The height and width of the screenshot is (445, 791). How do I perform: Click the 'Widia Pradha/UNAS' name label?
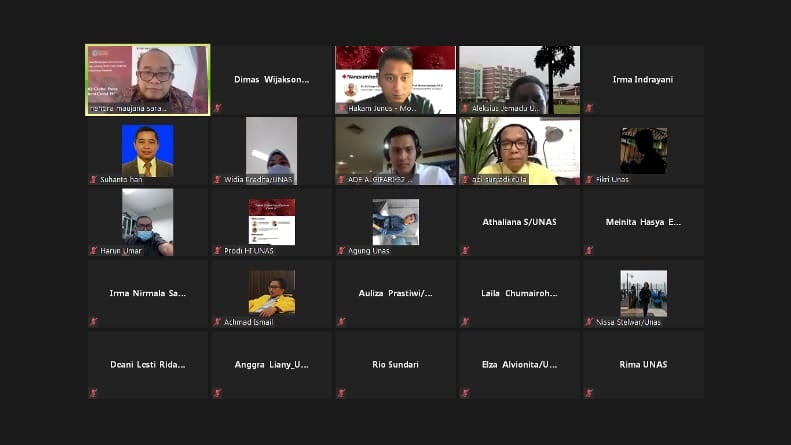tap(258, 179)
